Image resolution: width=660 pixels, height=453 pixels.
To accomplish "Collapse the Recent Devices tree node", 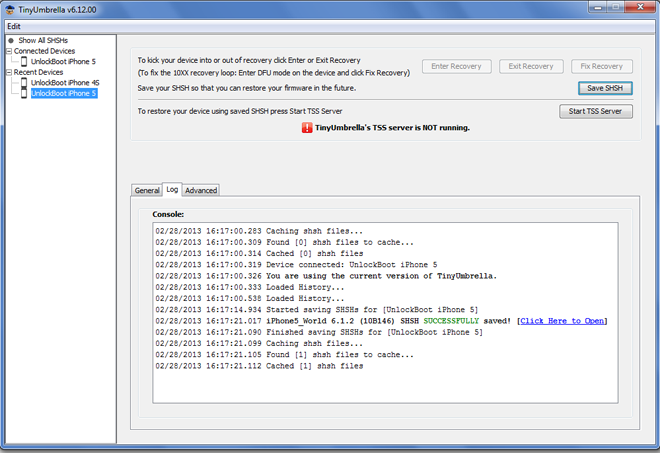I will (x=9, y=72).
